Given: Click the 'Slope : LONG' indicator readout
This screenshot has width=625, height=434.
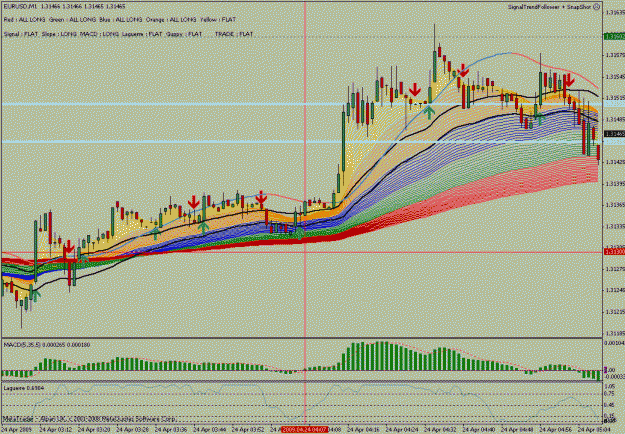Looking at the screenshot, I should (59, 34).
